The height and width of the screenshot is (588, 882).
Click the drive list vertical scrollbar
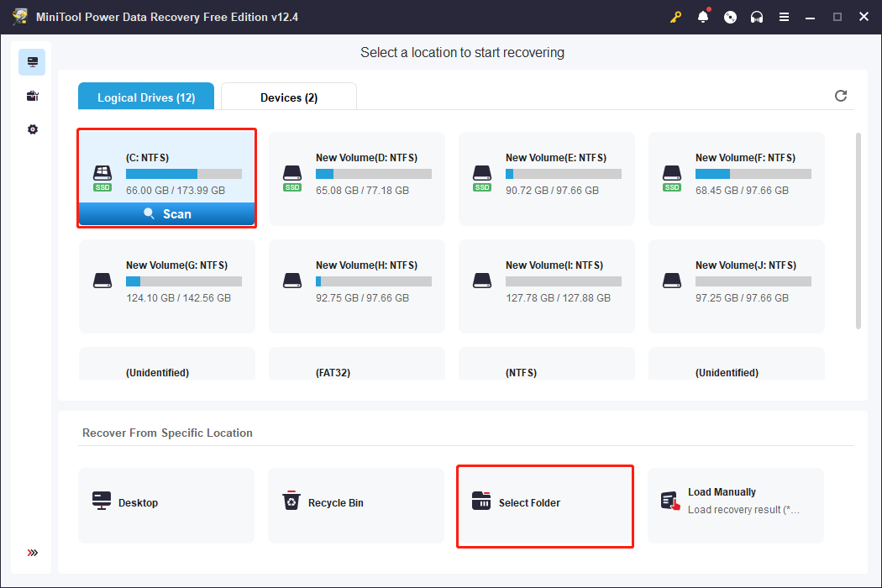pyautogui.click(x=858, y=231)
